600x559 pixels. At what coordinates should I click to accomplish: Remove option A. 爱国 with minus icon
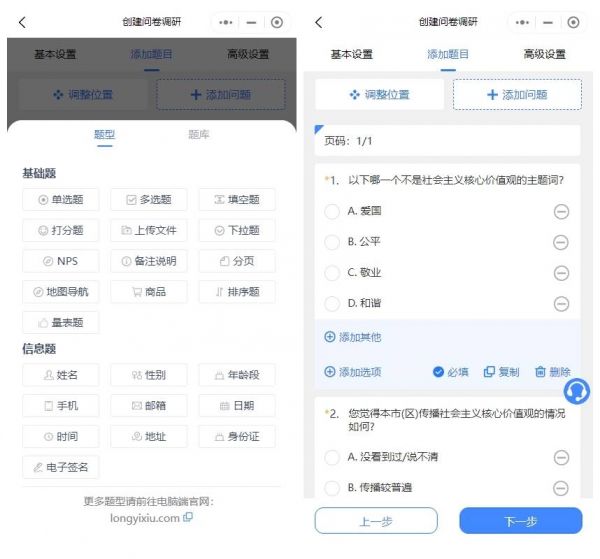(x=561, y=211)
